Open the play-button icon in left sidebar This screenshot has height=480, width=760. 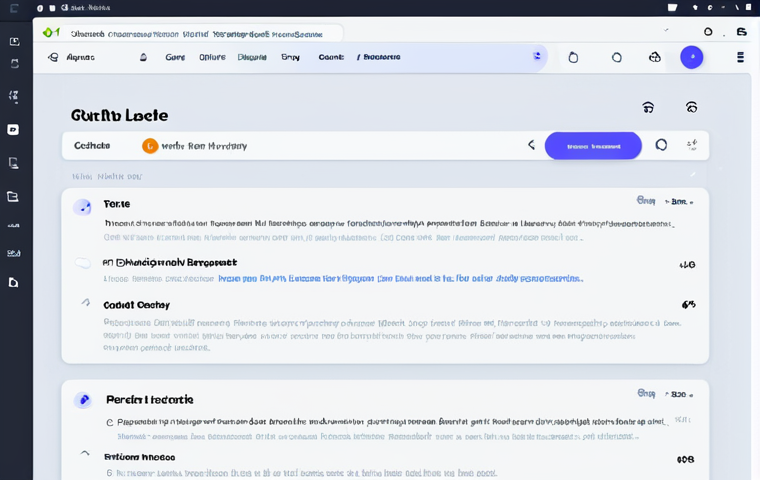point(13,129)
